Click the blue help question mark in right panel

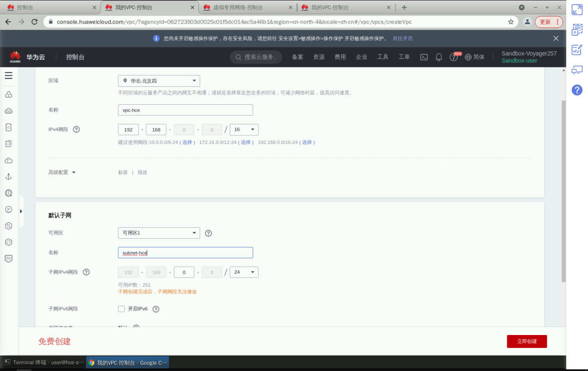[x=577, y=90]
